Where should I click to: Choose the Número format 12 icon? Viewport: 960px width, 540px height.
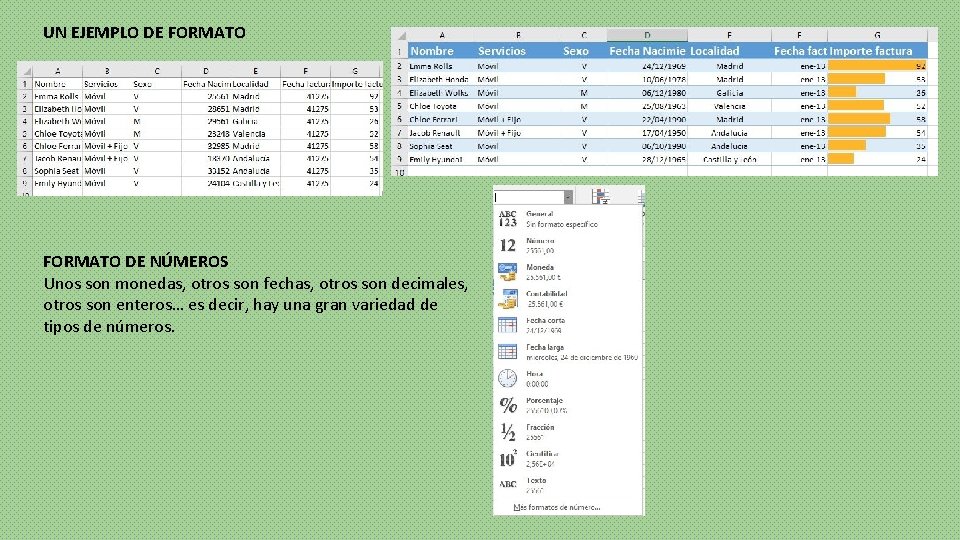pyautogui.click(x=508, y=246)
